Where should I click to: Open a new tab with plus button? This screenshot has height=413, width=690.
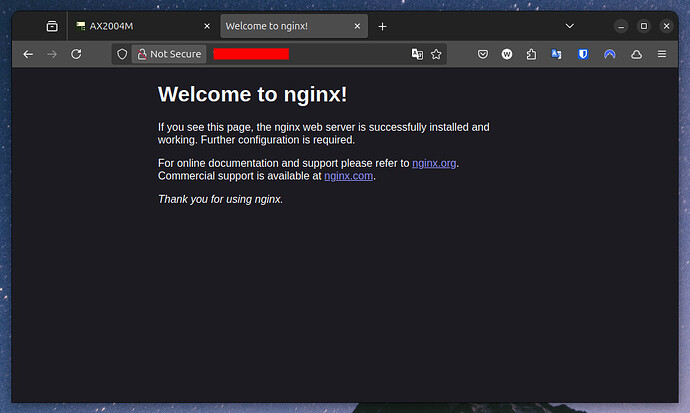click(382, 26)
